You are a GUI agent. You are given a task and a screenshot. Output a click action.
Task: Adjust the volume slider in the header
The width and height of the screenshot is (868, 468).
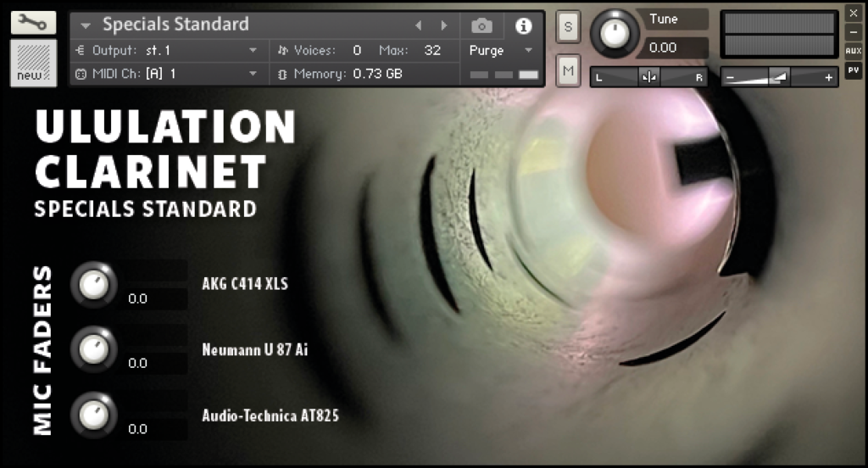(780, 77)
